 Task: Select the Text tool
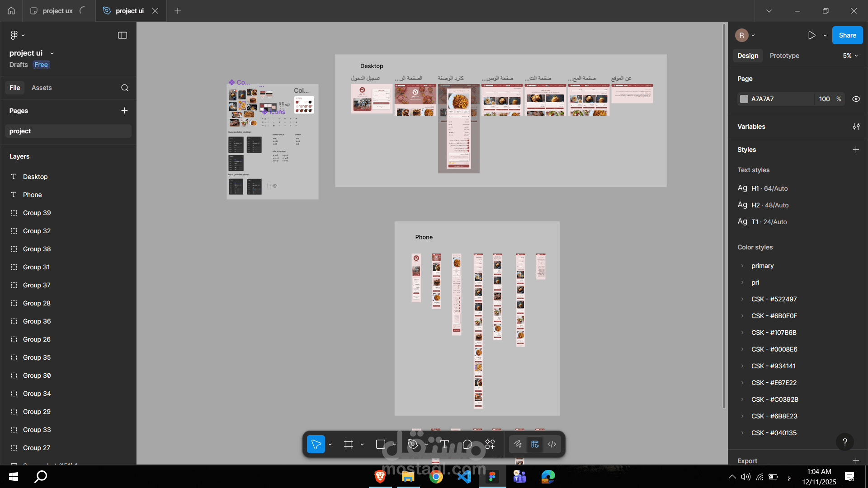[x=444, y=444]
